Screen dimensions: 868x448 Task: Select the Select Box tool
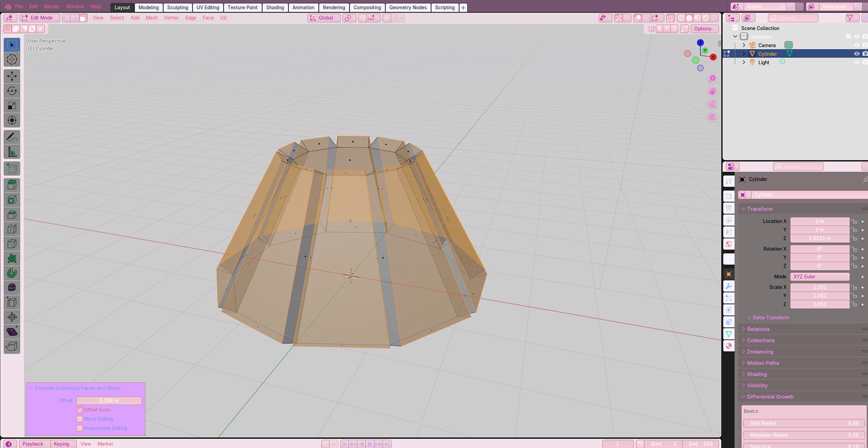click(x=12, y=45)
